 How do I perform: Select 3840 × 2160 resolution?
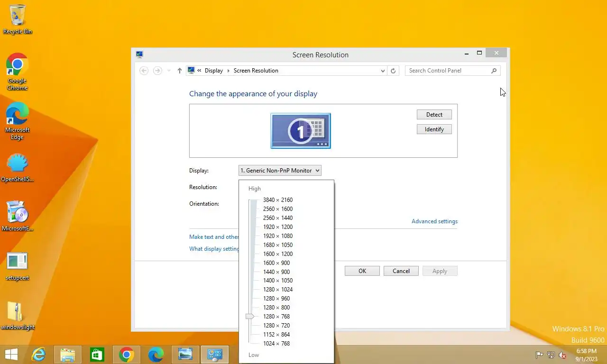click(x=278, y=200)
